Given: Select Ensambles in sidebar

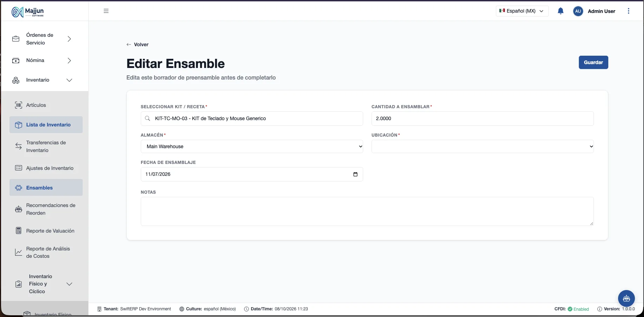Looking at the screenshot, I should pyautogui.click(x=46, y=188).
